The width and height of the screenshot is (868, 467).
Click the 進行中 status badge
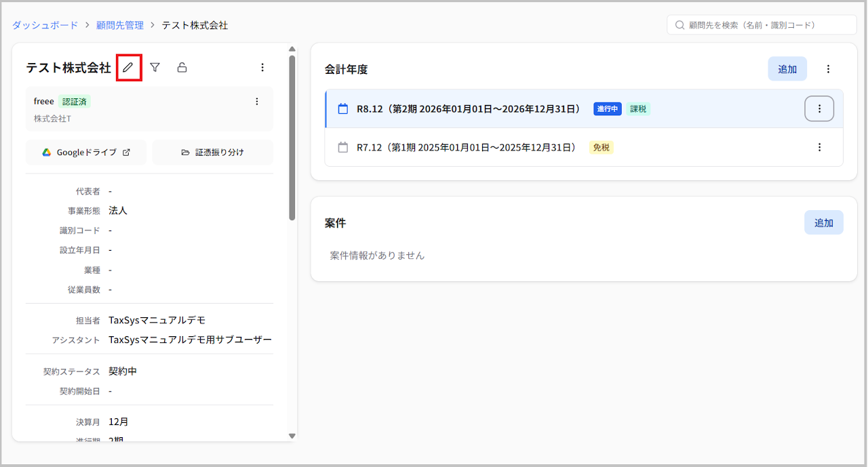click(x=608, y=108)
